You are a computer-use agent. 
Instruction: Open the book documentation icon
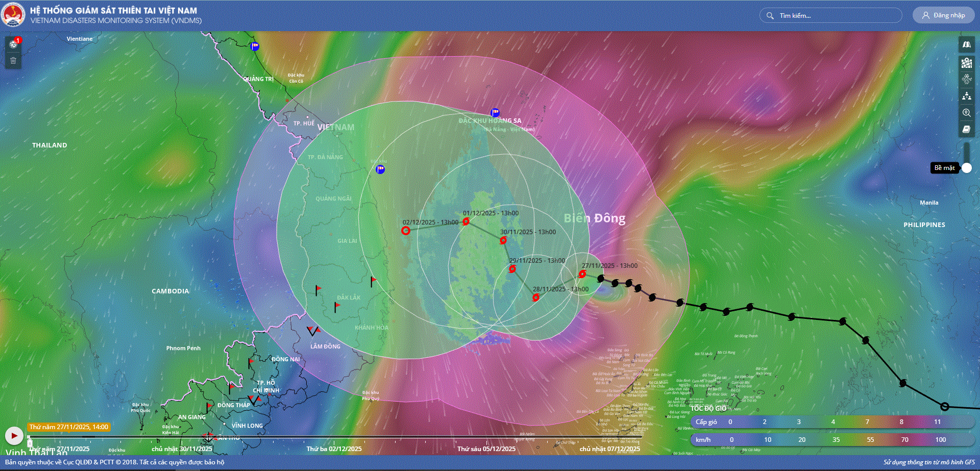(966, 129)
